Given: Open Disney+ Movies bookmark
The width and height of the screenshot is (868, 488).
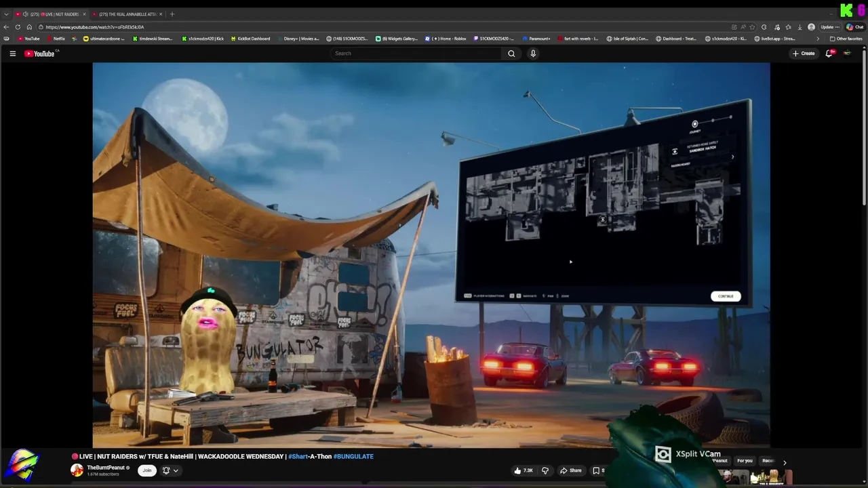Looking at the screenshot, I should click(298, 39).
